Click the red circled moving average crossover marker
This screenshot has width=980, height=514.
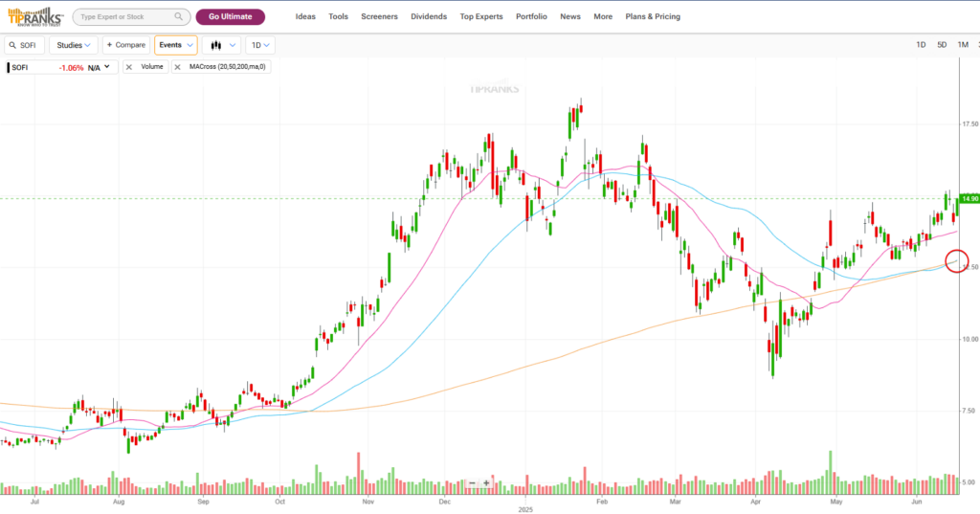point(955,260)
